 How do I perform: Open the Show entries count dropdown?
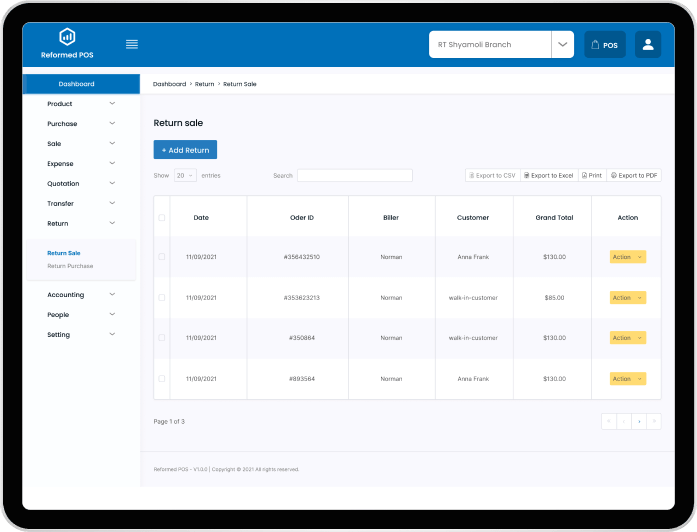(x=185, y=175)
